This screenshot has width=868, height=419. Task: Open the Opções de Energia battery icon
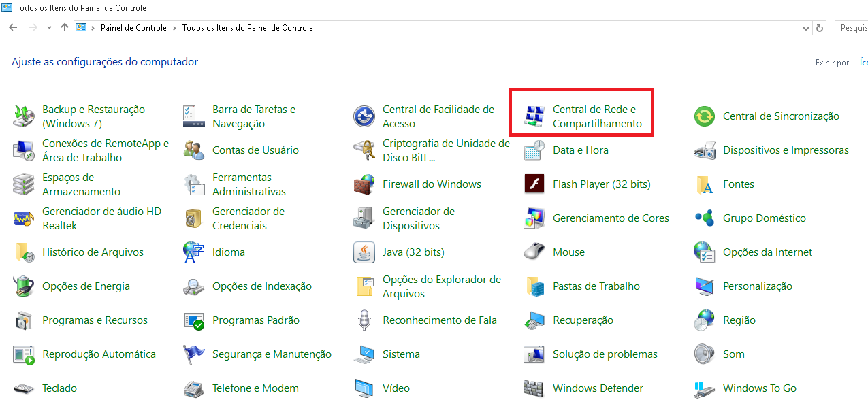24,286
